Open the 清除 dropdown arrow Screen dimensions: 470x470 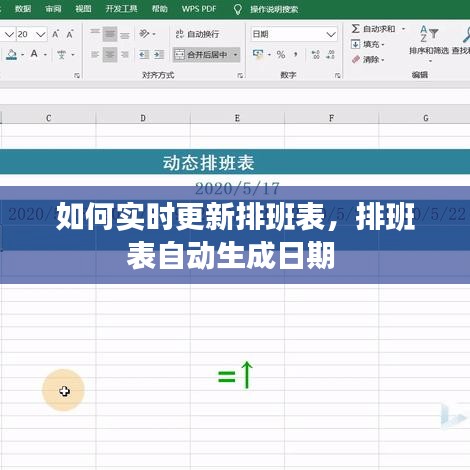pyautogui.click(x=383, y=60)
